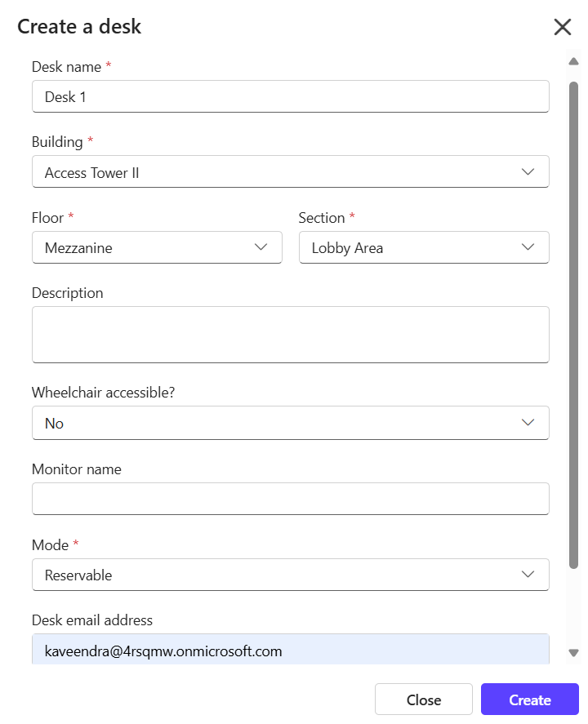588x724 pixels.
Task: Click the Building dropdown chevron arrow
Action: (x=528, y=171)
